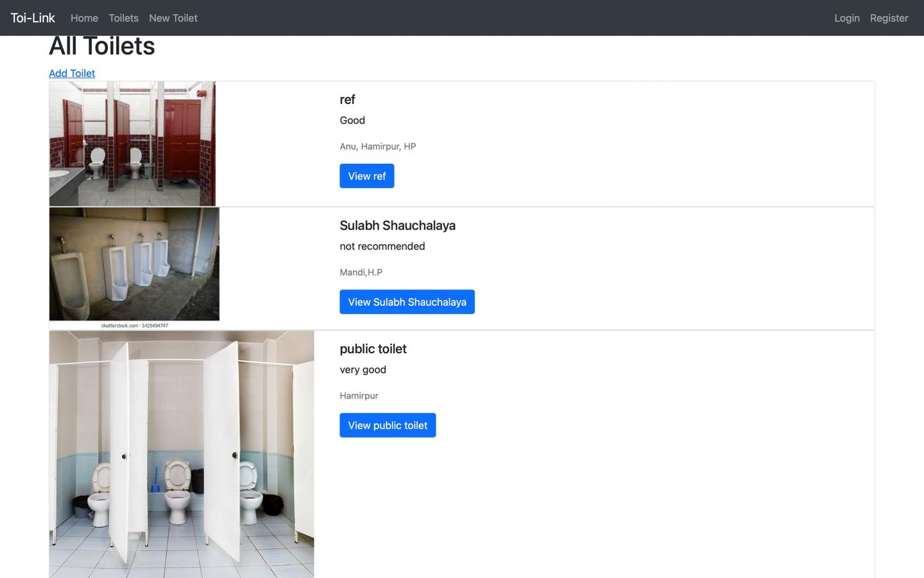Follow the Add Toilet link

click(72, 73)
